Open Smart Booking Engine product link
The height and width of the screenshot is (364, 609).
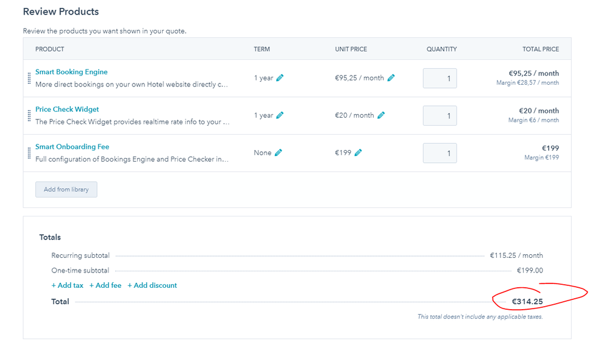click(71, 72)
